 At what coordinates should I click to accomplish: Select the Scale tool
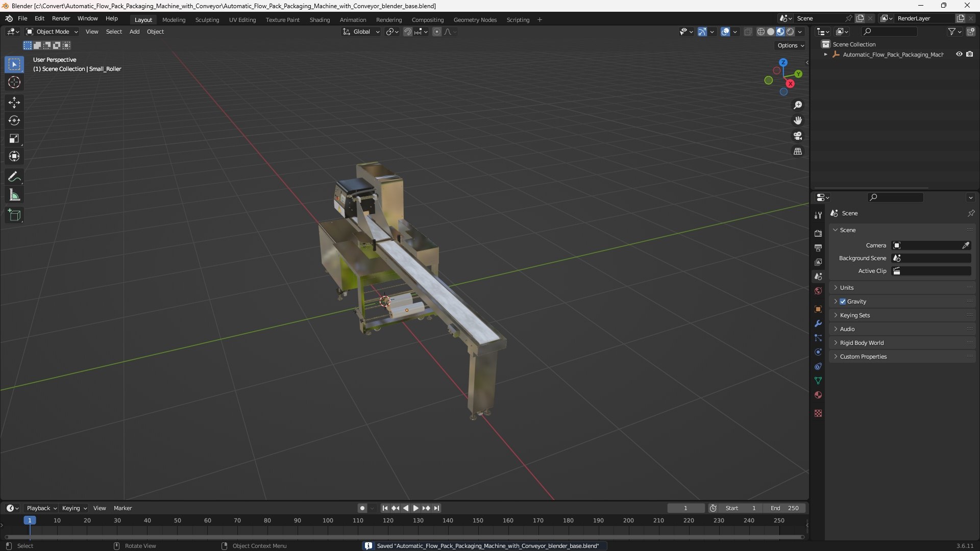[14, 138]
